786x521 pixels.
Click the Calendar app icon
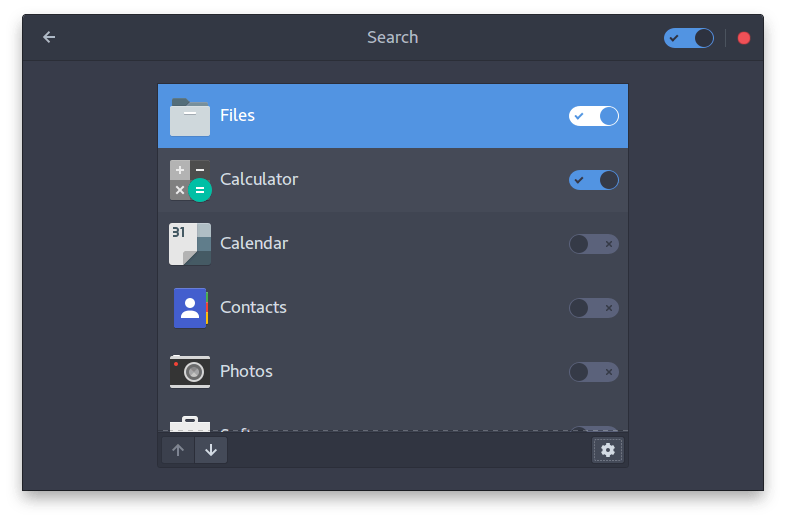189,244
